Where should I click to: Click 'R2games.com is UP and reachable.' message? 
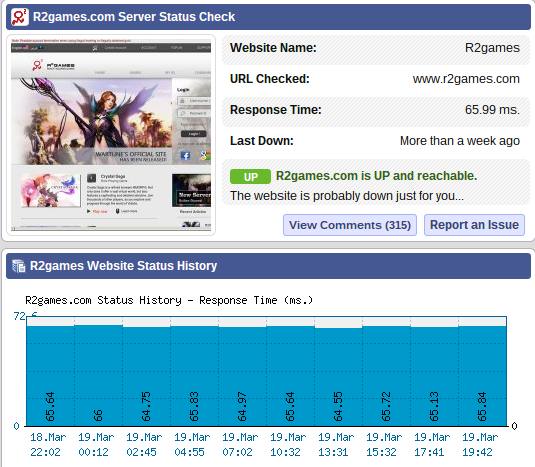pyautogui.click(x=376, y=176)
